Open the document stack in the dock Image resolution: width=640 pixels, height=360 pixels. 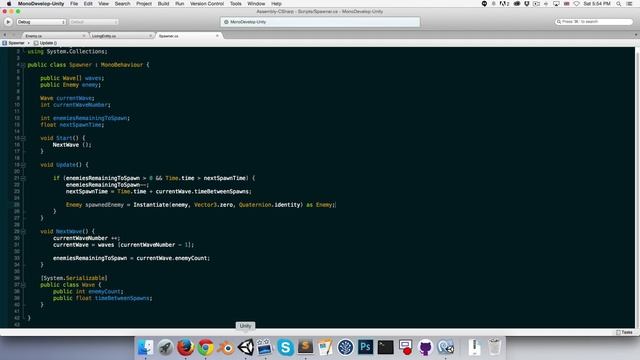tap(474, 347)
